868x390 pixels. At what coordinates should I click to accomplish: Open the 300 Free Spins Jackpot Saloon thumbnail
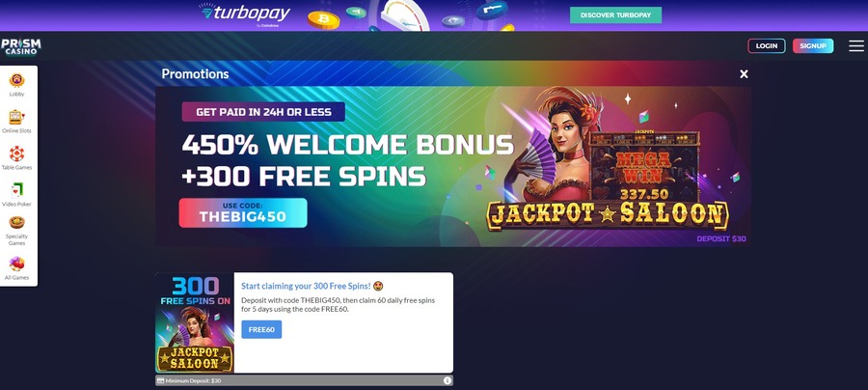click(195, 323)
